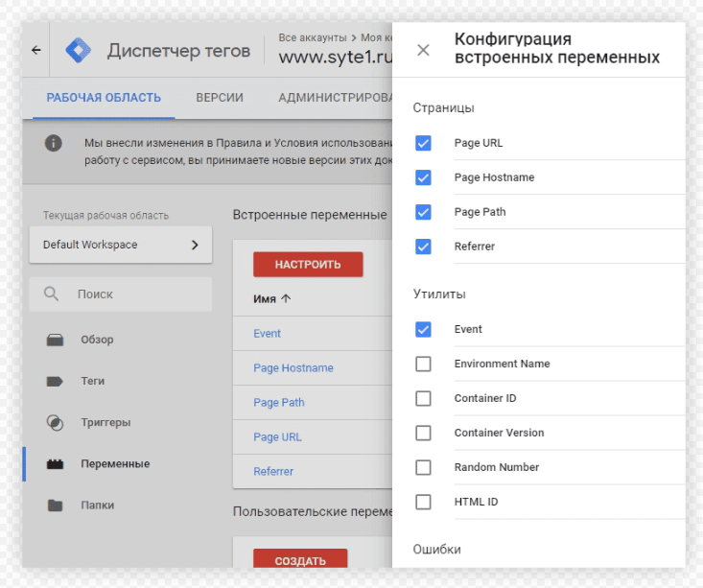Click the info icon in the notice banner
The height and width of the screenshot is (588, 703).
(54, 144)
